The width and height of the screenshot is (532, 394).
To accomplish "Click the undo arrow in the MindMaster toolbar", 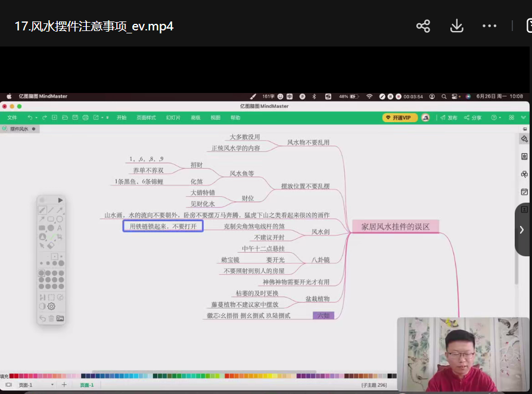I will coord(29,117).
